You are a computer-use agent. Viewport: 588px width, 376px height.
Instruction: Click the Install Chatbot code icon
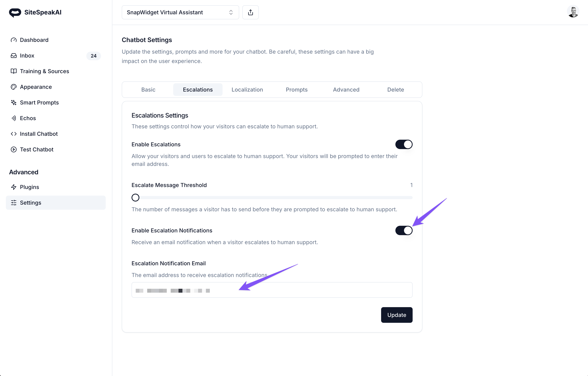tap(14, 134)
